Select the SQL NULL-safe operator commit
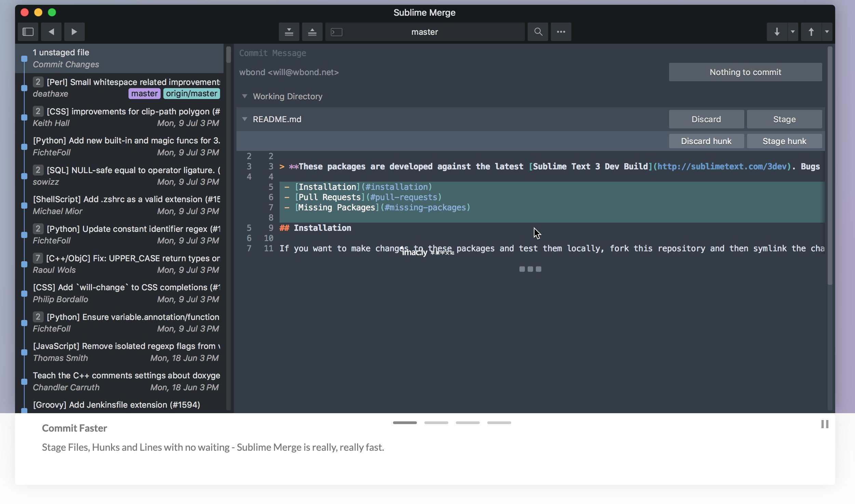Image resolution: width=855 pixels, height=504 pixels. tap(120, 176)
